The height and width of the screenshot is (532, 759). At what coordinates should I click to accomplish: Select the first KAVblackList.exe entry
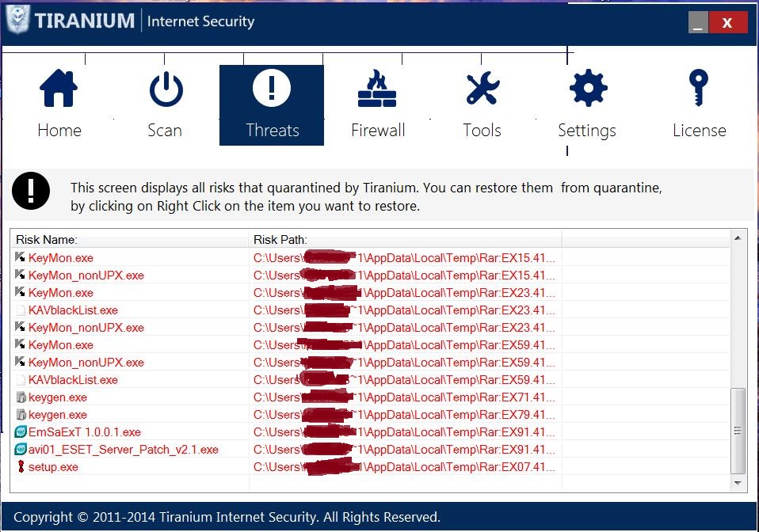[73, 310]
